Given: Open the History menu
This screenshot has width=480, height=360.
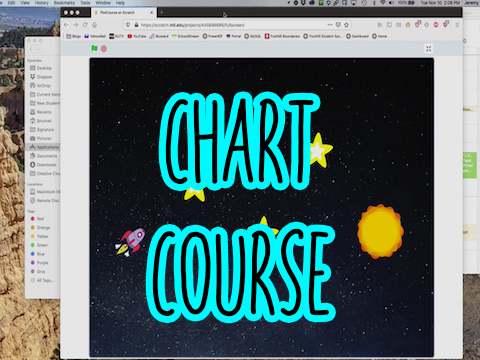Looking at the screenshot, I should click(x=42, y=3).
